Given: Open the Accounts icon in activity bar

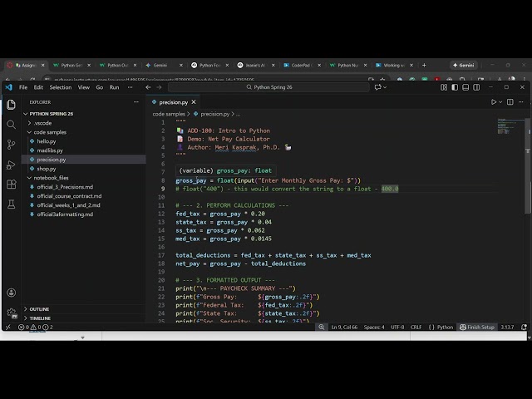Looking at the screenshot, I should [11, 293].
